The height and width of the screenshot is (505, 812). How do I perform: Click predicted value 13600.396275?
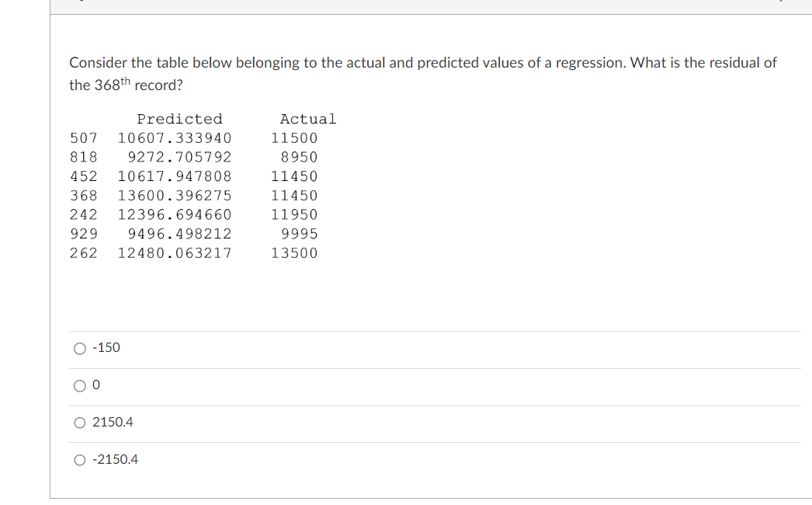click(x=175, y=196)
